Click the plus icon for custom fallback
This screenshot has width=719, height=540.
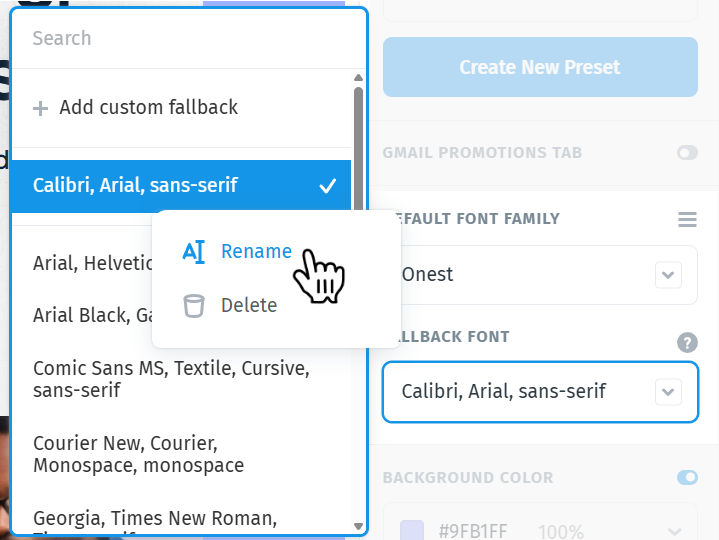click(40, 109)
